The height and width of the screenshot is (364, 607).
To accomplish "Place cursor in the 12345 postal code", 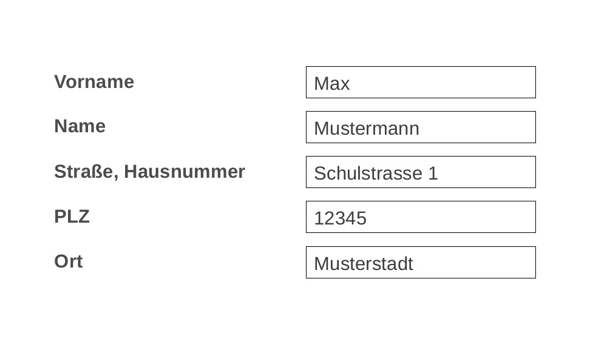I will [341, 218].
